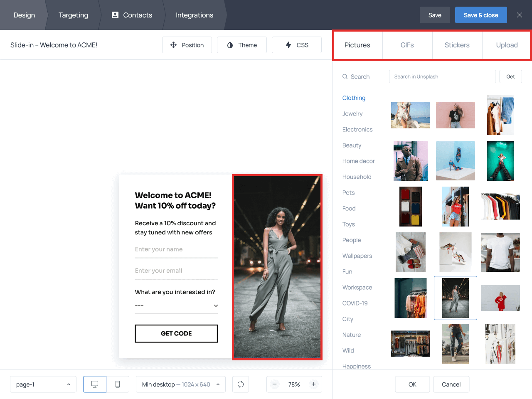Open the Position settings
Image resolution: width=532 pixels, height=399 pixels.
(187, 45)
